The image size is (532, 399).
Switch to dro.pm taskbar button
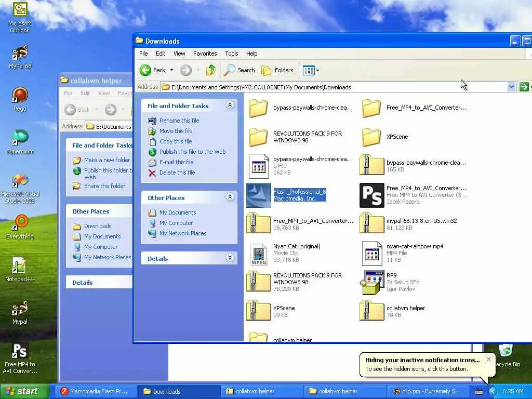pyautogui.click(x=428, y=392)
